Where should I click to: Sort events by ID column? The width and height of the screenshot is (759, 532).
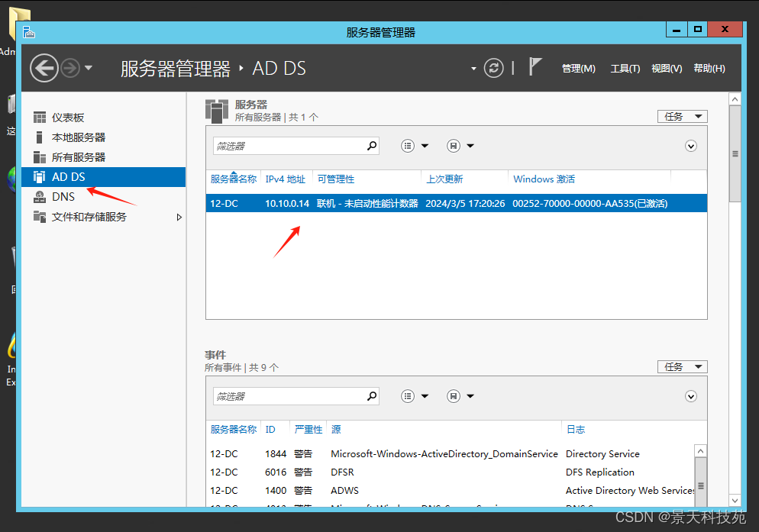270,430
